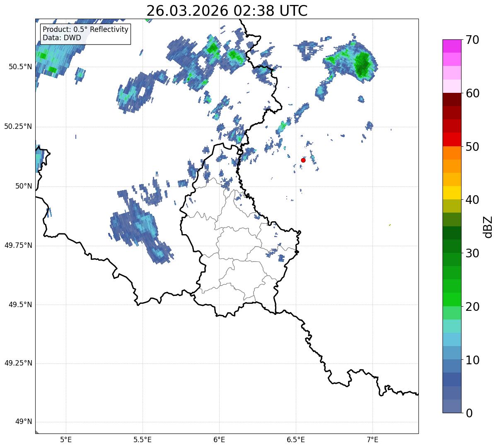Click the red station marker dot
The image size is (498, 448).
[x=303, y=160]
